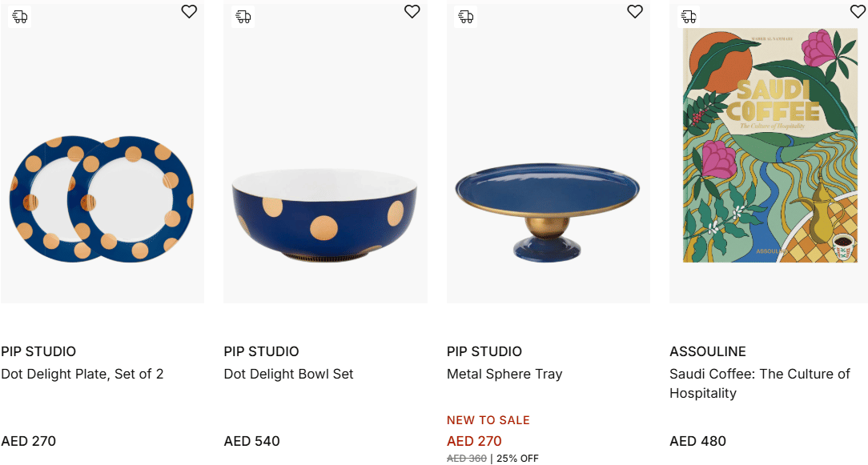868x465 pixels.
Task: Toggle wishlist heart for Metal Sphere Tray
Action: pos(635,12)
